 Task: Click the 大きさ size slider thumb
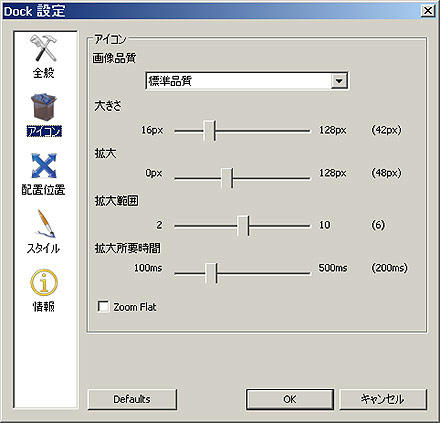point(210,131)
